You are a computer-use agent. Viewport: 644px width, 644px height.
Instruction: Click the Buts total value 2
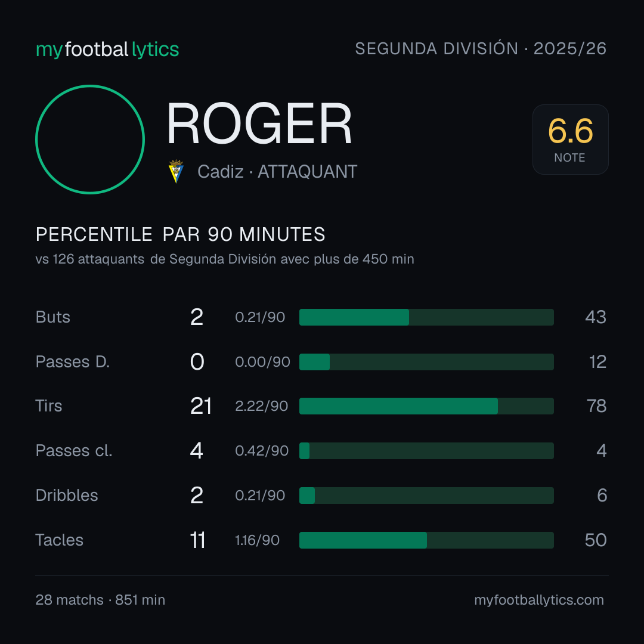click(197, 317)
